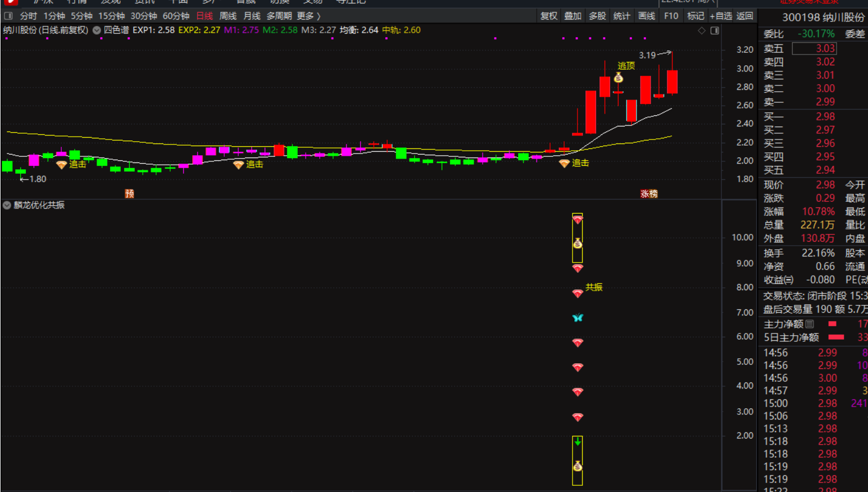Viewport: 868px width, 492px height.
Task: Click the diamond icon above the chart
Action: point(702,30)
